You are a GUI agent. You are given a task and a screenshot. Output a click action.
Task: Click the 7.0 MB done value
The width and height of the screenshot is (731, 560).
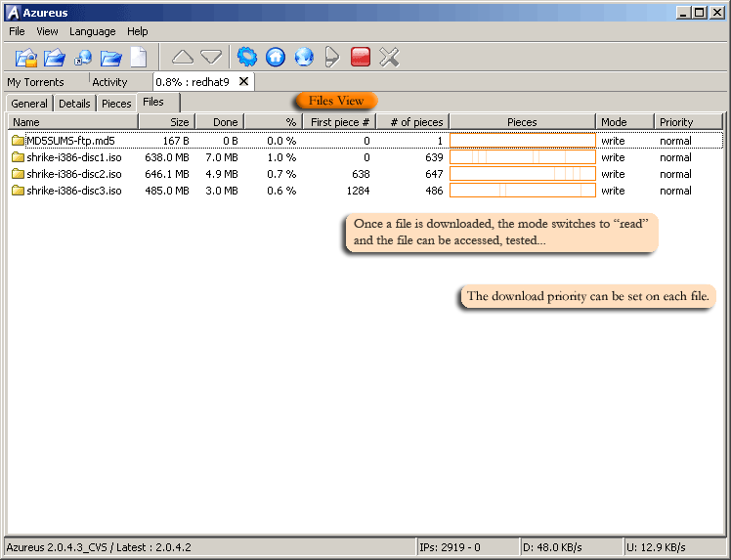[x=222, y=157]
